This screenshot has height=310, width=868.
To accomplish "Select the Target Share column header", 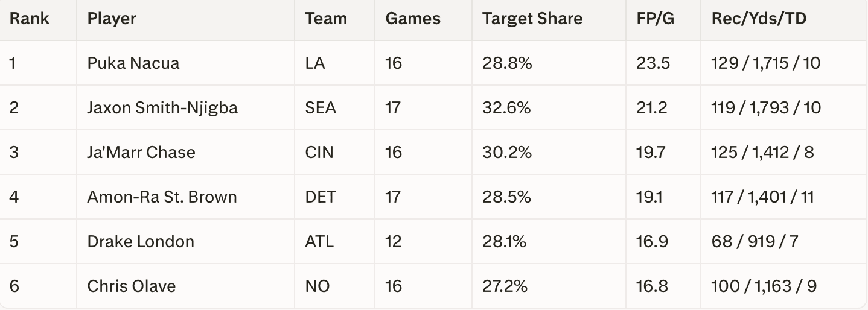I will (532, 19).
